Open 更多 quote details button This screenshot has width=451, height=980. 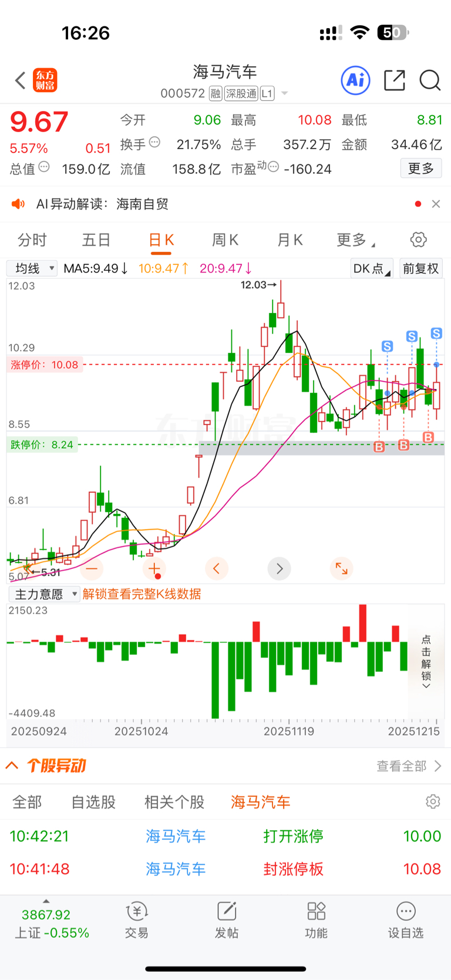point(421,169)
